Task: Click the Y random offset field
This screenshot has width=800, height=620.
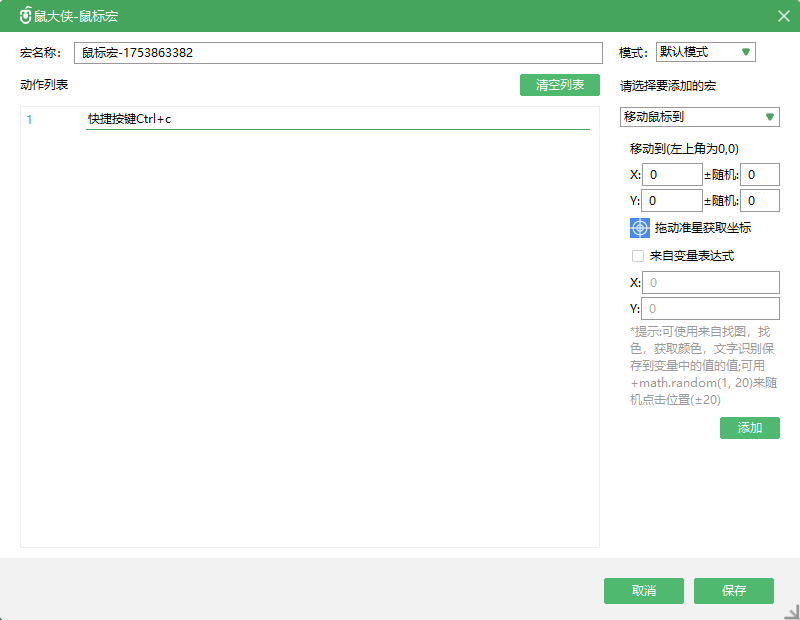Action: (760, 201)
